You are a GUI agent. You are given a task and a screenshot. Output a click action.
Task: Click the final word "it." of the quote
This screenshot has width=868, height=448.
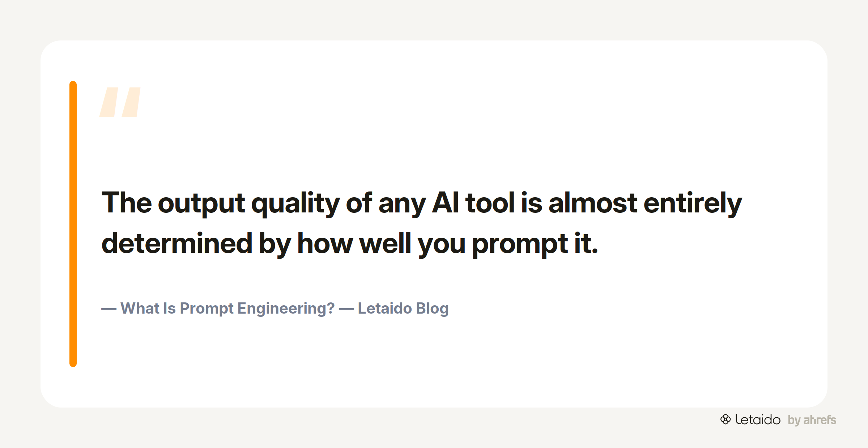point(586,244)
